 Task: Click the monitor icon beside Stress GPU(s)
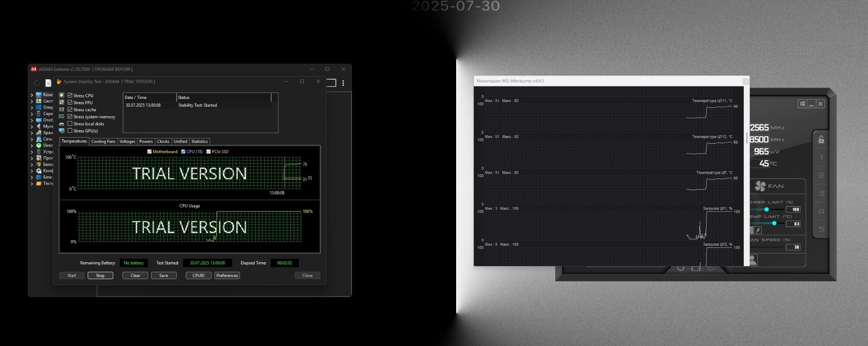tap(62, 131)
